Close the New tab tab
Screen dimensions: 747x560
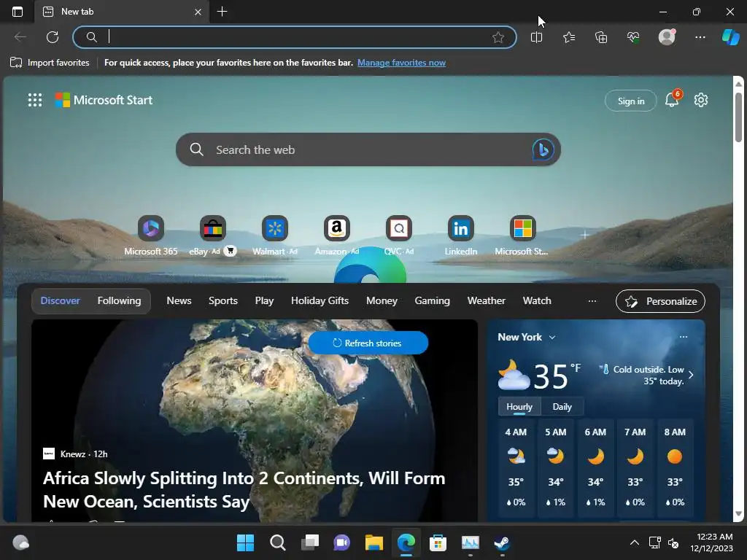198,12
